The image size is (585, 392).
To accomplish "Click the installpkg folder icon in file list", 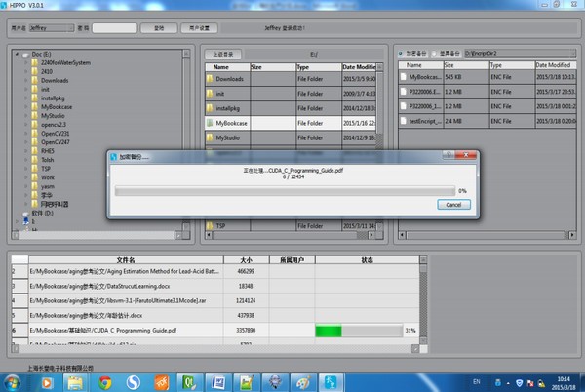I will point(210,109).
